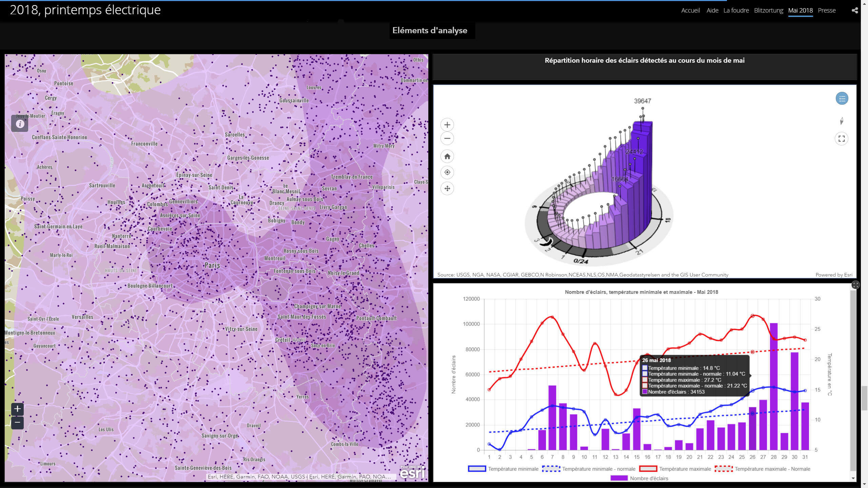Open the La foudre tab
The image size is (868, 488).
[736, 11]
